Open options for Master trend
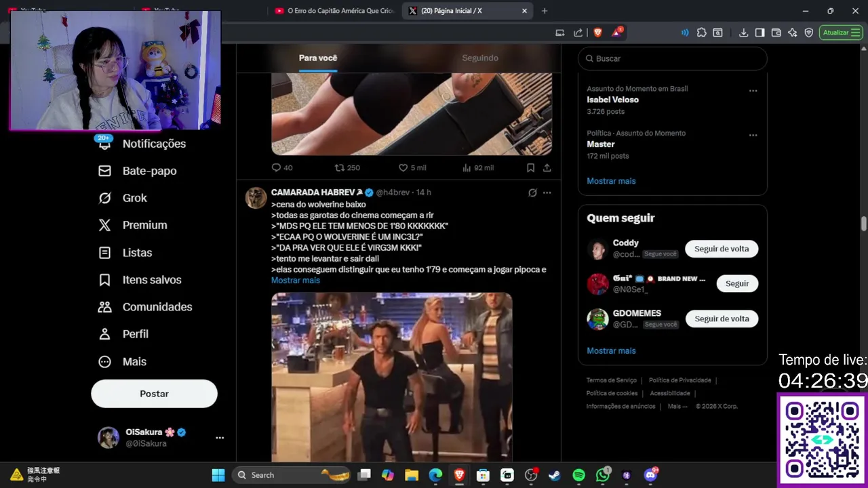This screenshot has height=488, width=868. [x=753, y=136]
